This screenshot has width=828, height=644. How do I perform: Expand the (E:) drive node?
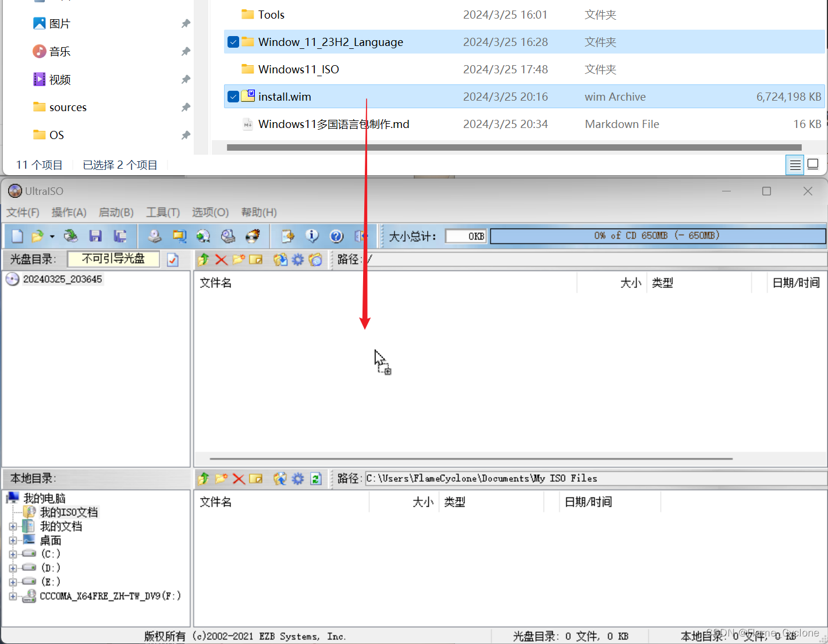[x=13, y=582]
